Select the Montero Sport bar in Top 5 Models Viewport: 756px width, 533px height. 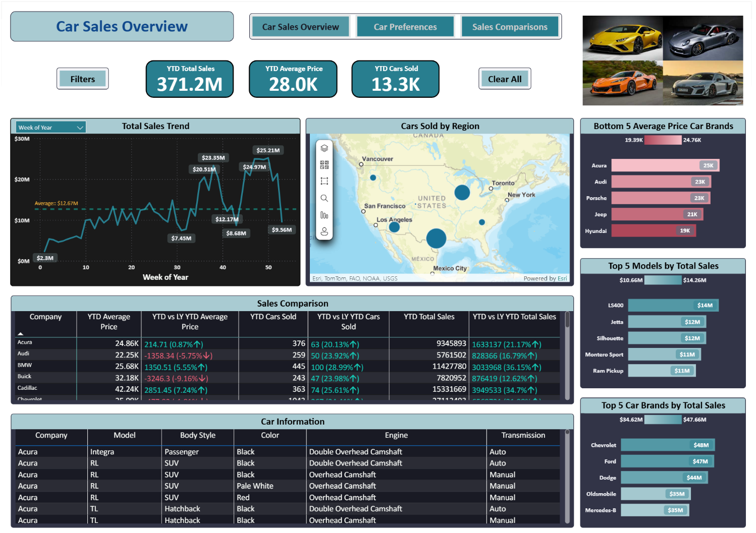click(664, 354)
